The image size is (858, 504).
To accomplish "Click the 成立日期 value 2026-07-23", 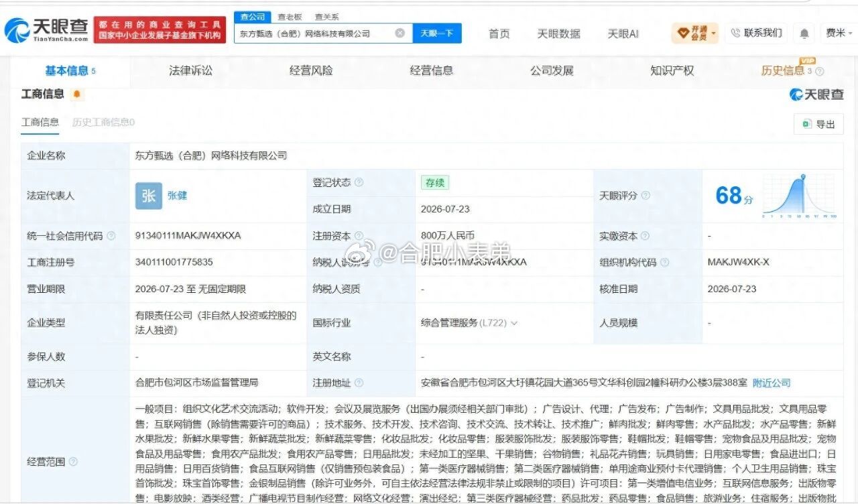I will pos(445,209).
